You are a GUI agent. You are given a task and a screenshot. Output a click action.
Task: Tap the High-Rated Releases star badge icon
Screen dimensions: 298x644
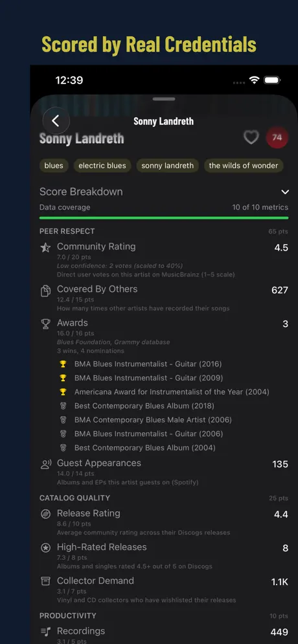45,548
